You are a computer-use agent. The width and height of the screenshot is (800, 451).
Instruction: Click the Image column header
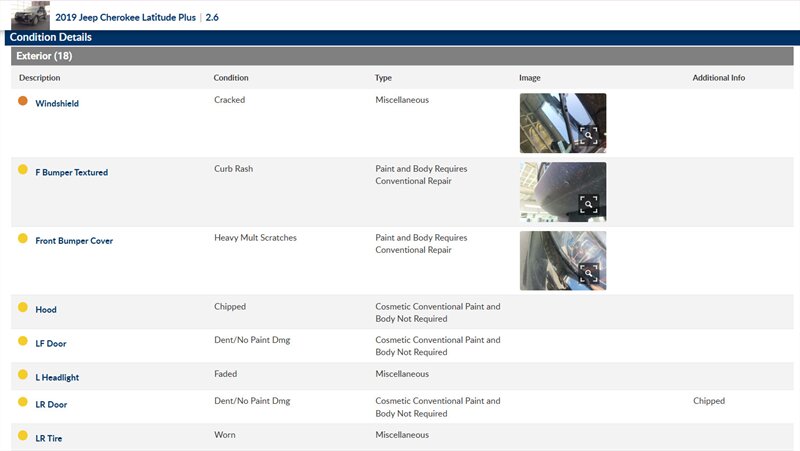point(530,78)
